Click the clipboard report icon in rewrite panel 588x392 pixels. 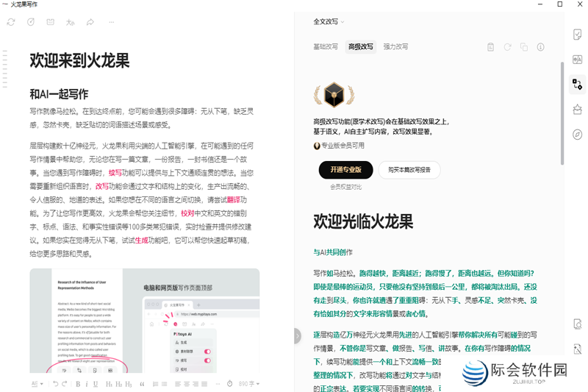point(490,47)
